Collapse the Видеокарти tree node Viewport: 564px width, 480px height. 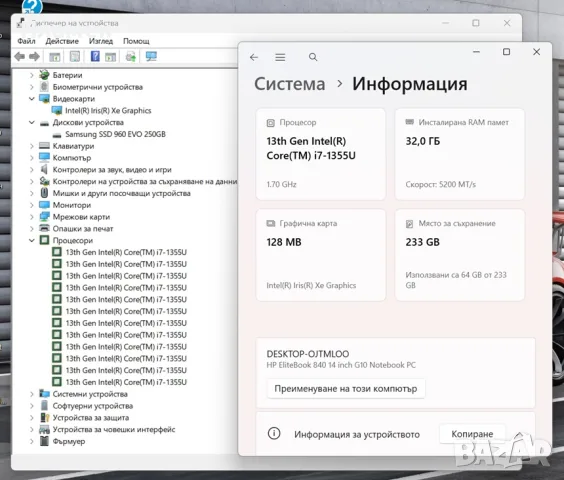coord(32,99)
